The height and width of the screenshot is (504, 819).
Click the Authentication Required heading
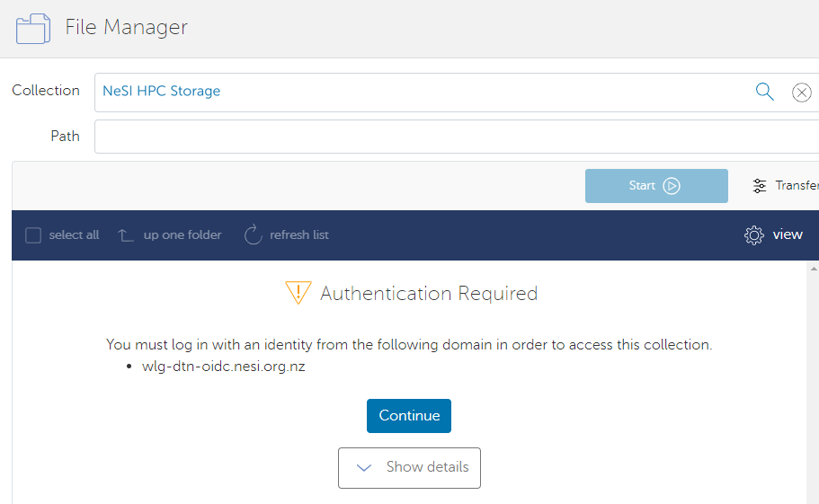(x=428, y=294)
